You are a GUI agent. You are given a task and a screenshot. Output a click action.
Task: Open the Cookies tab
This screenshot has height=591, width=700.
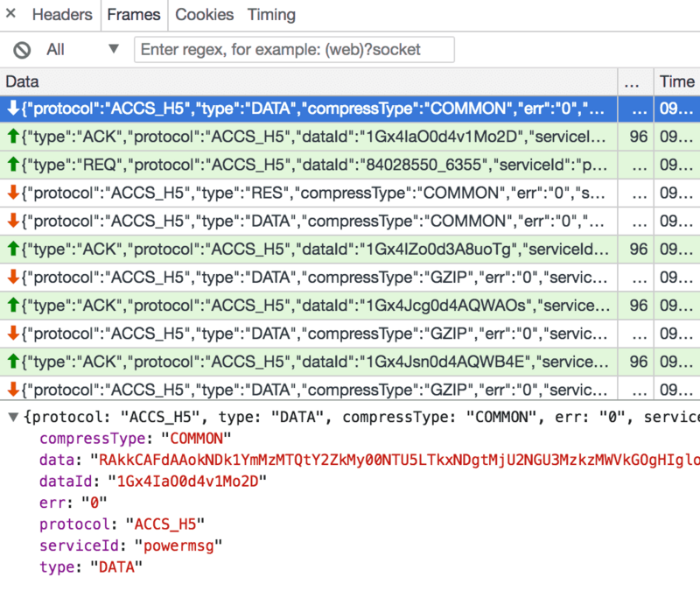click(205, 15)
